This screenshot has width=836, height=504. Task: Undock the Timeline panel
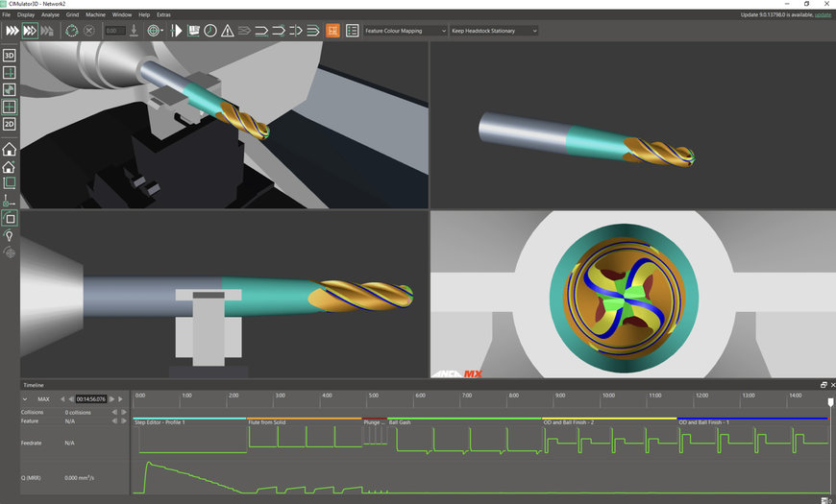(x=824, y=385)
